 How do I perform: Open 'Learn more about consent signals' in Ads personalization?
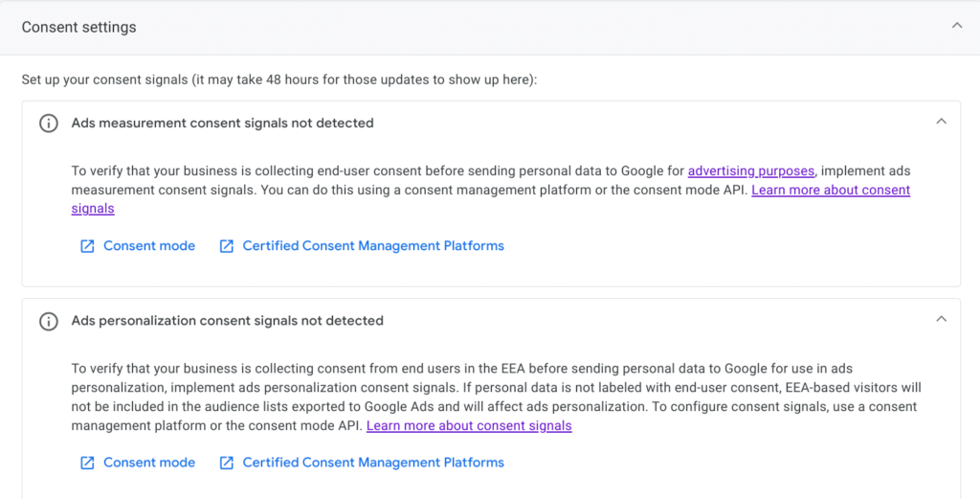click(469, 425)
